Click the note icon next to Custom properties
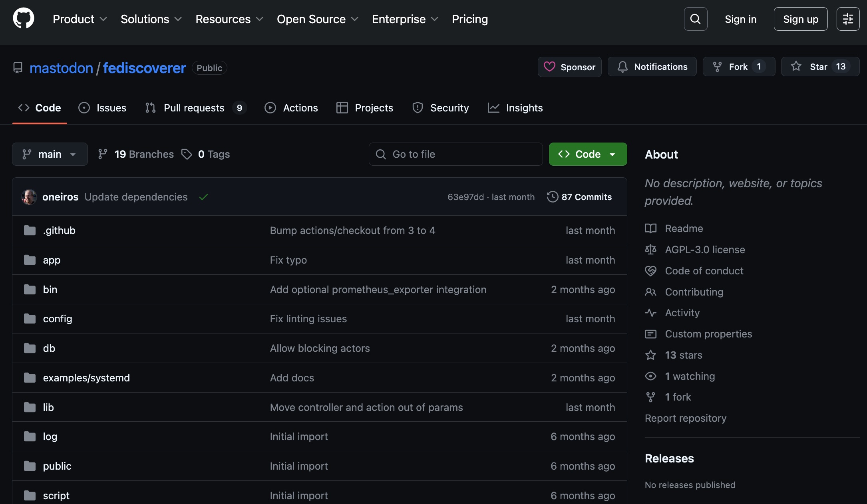This screenshot has width=867, height=504. (650, 334)
